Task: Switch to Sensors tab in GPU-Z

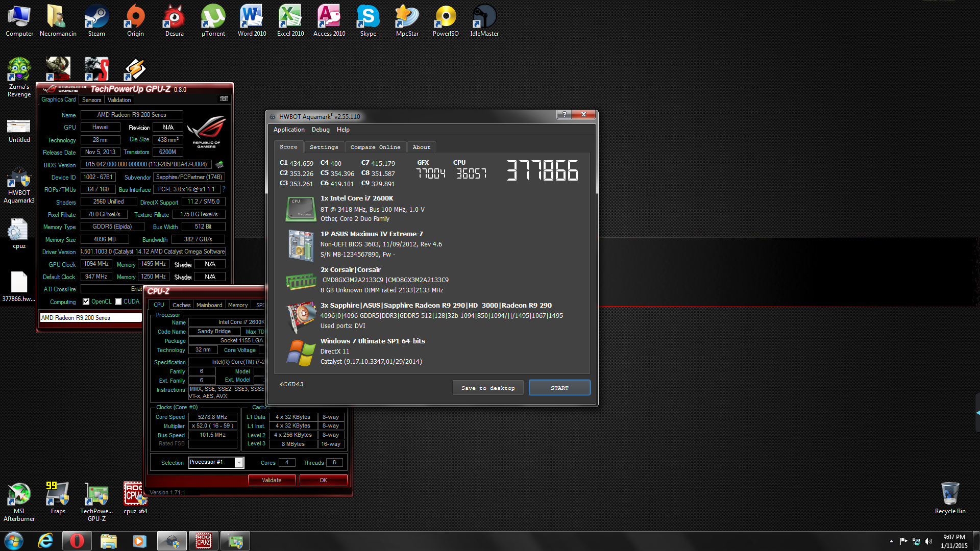Action: click(92, 100)
